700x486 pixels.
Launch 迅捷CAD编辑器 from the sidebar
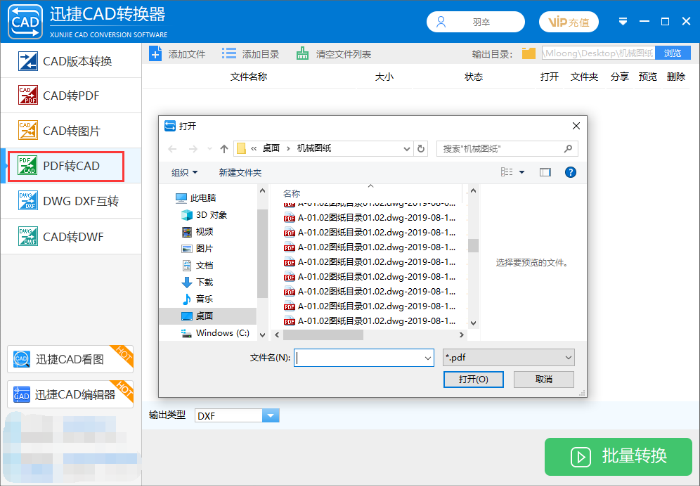pos(71,394)
